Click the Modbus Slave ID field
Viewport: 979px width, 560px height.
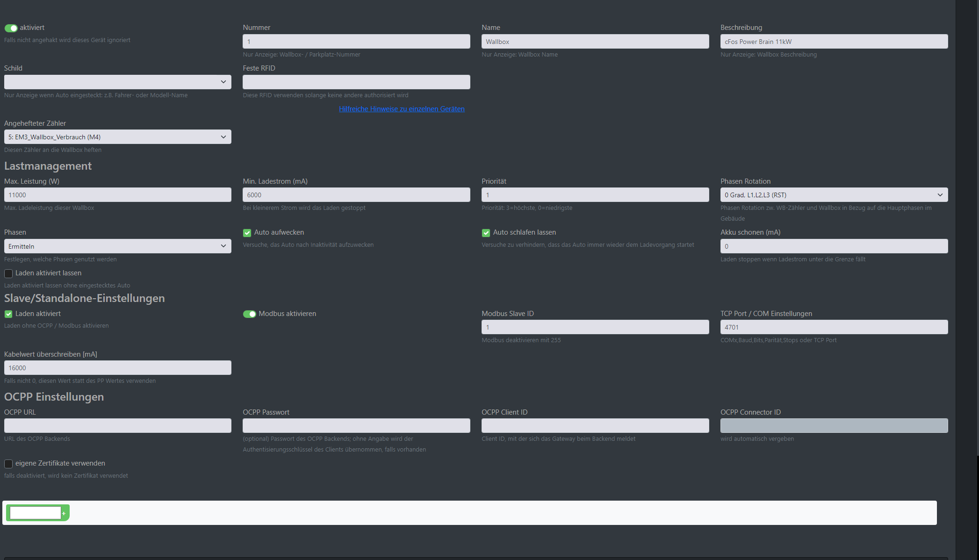(595, 327)
